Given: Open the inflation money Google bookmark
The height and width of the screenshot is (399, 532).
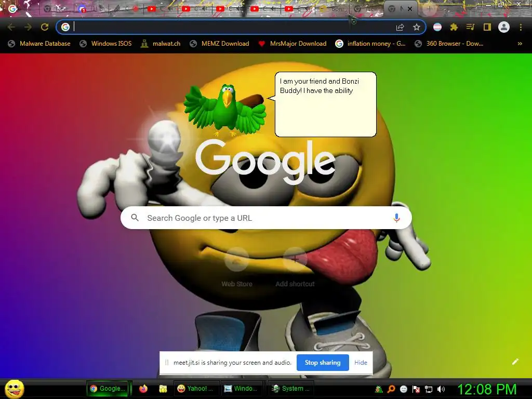Looking at the screenshot, I should pyautogui.click(x=370, y=44).
